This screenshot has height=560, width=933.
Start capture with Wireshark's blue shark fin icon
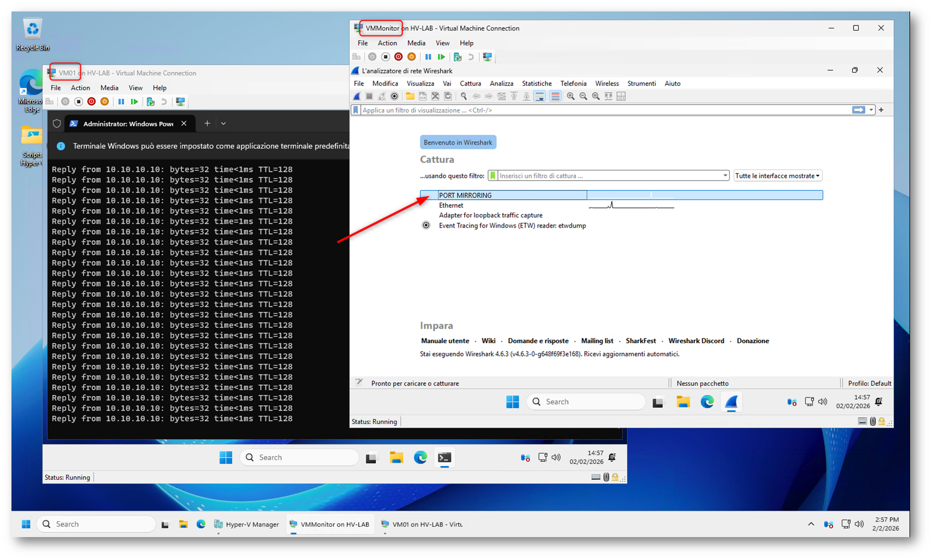pos(357,97)
